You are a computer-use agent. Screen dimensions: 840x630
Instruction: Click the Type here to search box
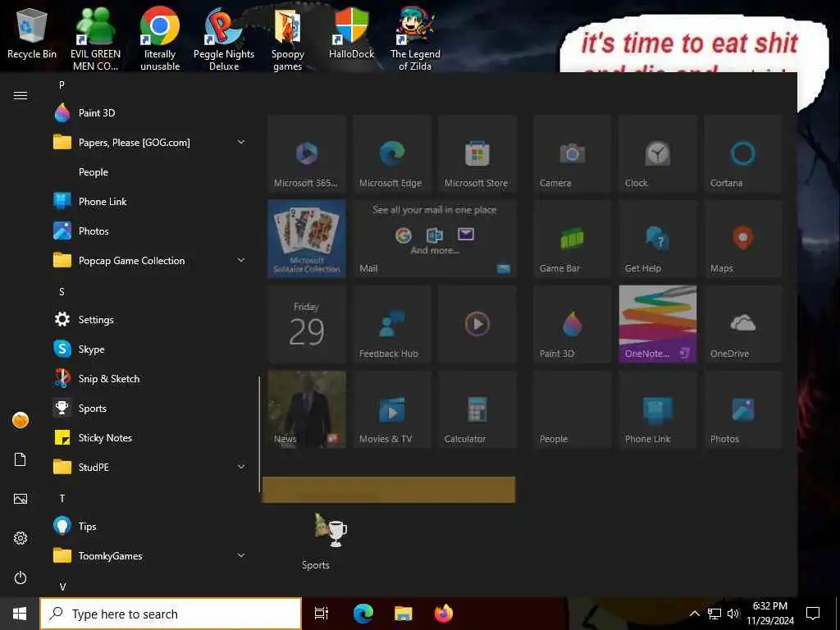coord(171,614)
